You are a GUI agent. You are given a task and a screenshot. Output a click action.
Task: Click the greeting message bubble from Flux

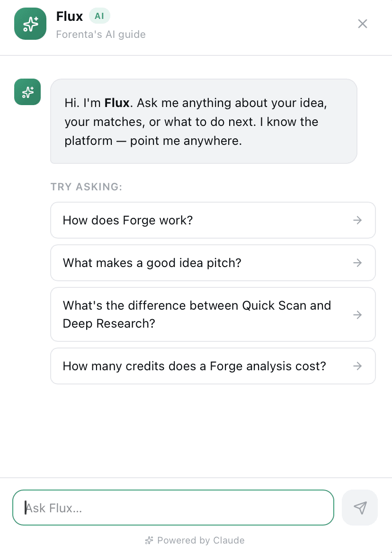click(204, 121)
